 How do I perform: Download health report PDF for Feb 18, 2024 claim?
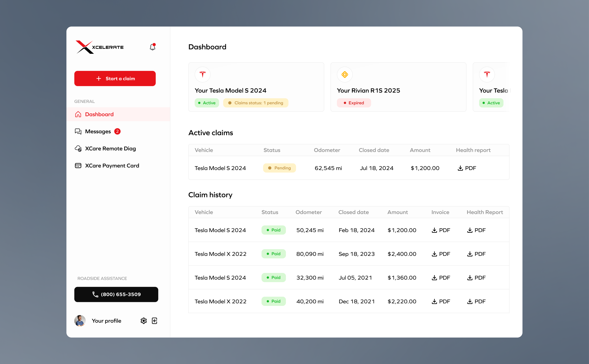[x=476, y=230]
